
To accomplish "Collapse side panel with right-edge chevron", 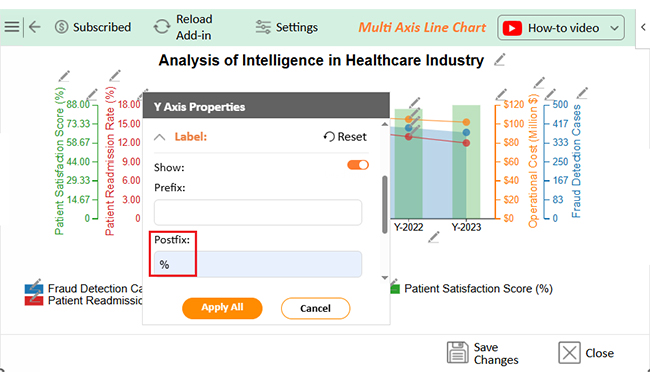I will 643,27.
